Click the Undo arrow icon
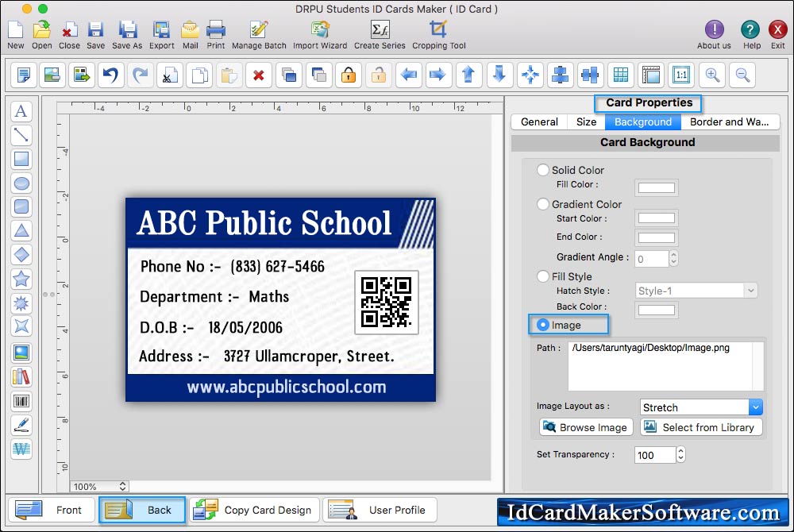The image size is (794, 532). pos(110,75)
